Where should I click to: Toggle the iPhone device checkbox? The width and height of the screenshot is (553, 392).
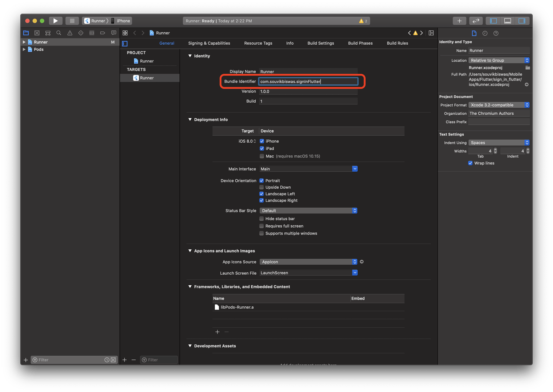pos(262,141)
